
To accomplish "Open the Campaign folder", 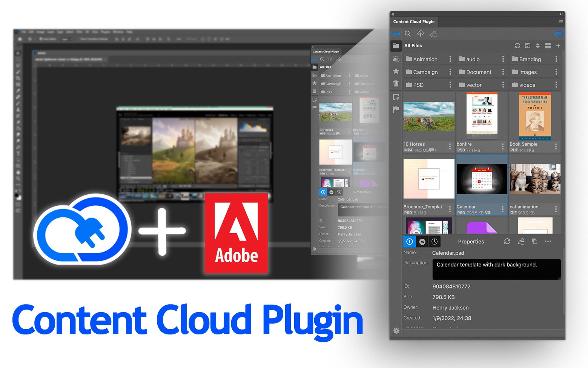I will click(x=425, y=72).
